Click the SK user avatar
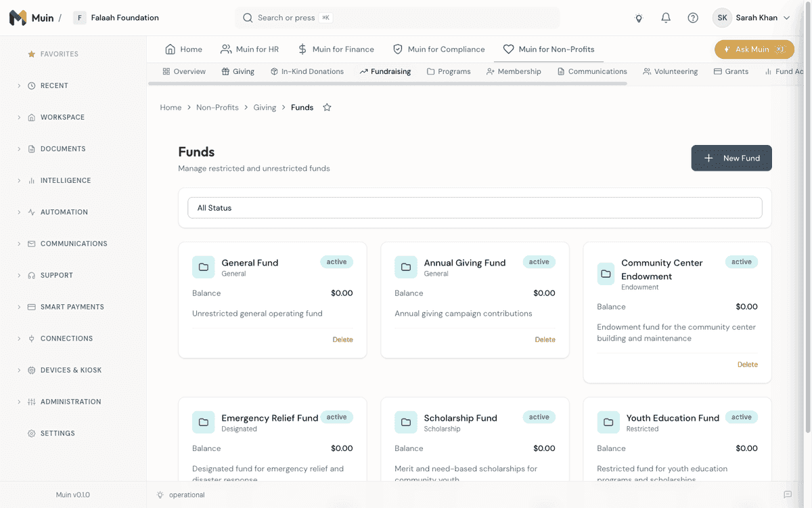 pos(723,18)
